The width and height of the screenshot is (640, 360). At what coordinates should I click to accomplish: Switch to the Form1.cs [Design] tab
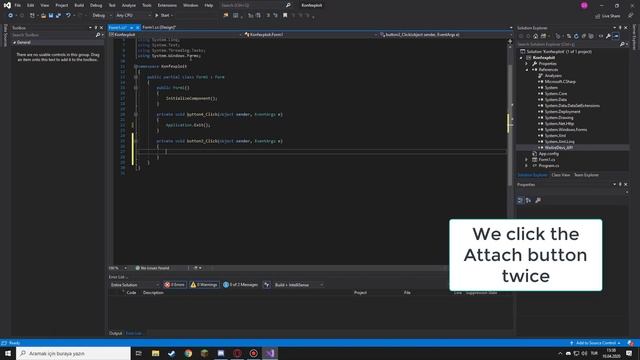159,27
